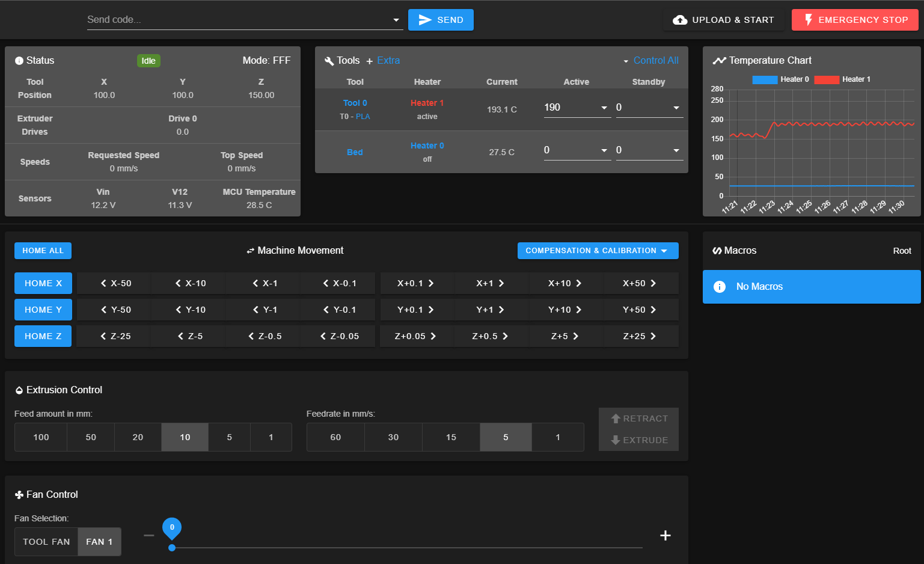The width and height of the screenshot is (924, 564).
Task: Click the Fan Control fan icon
Action: [19, 495]
